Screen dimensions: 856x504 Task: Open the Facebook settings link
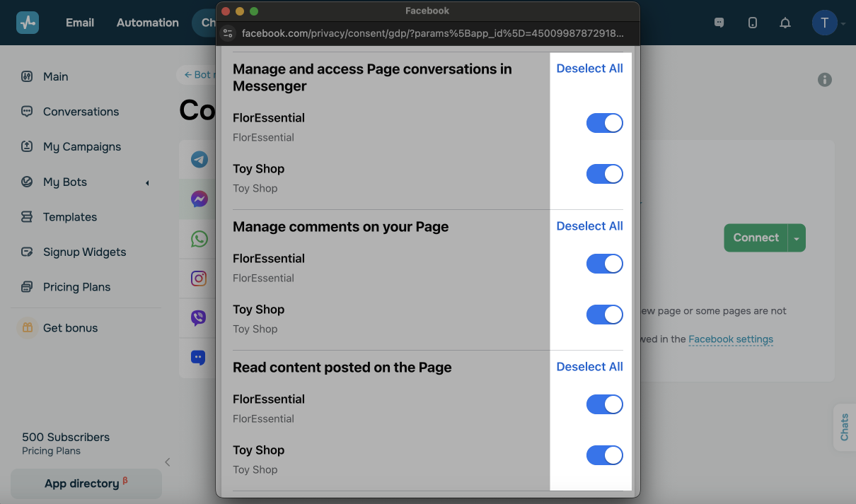(730, 339)
